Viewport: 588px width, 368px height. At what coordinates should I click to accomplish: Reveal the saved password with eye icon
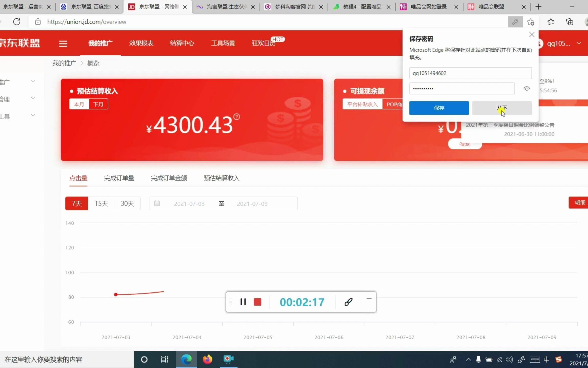coord(527,89)
